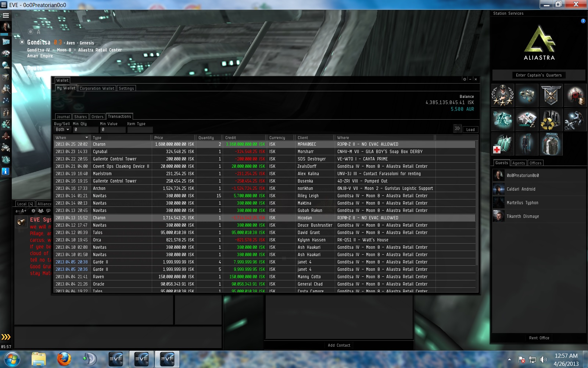This screenshot has height=368, width=588.
Task: Open the Medical red cross service
Action: [x=502, y=144]
